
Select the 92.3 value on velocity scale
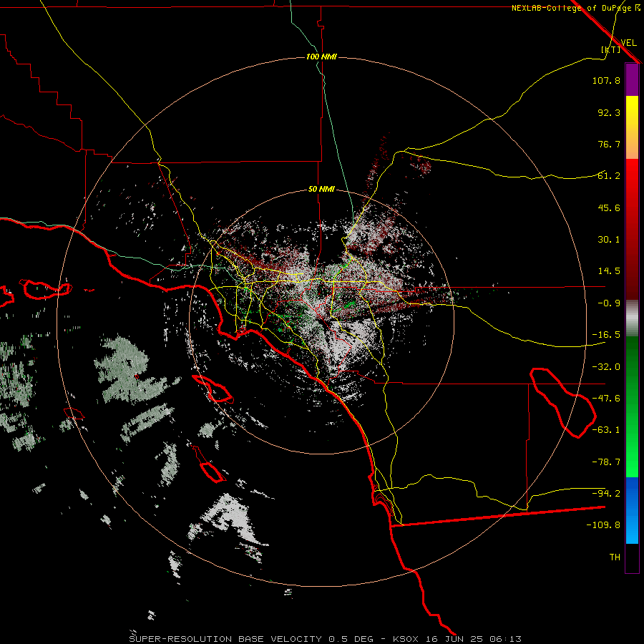pyautogui.click(x=609, y=112)
